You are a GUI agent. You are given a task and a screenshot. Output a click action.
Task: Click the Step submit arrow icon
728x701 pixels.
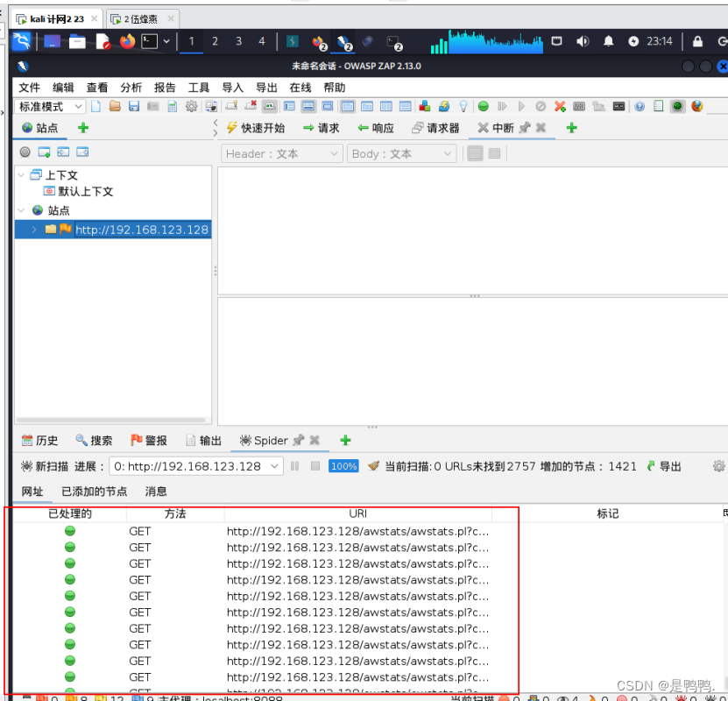[x=502, y=106]
